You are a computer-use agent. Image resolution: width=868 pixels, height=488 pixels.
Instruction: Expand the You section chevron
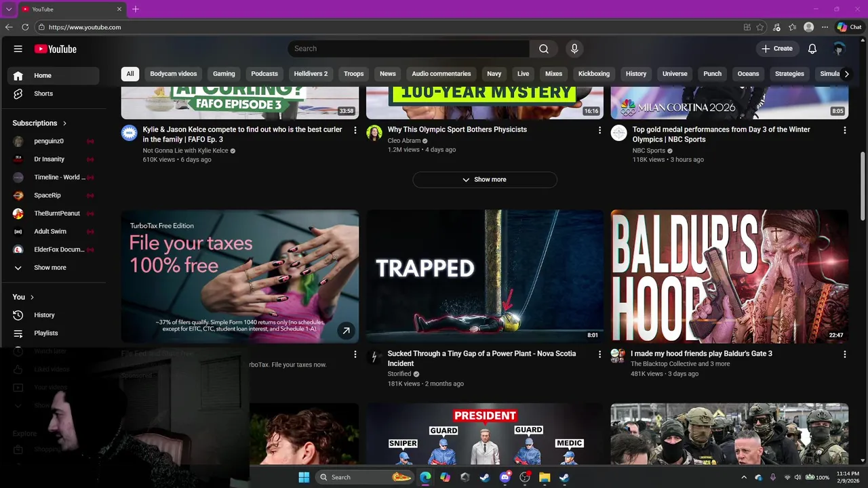coord(32,298)
